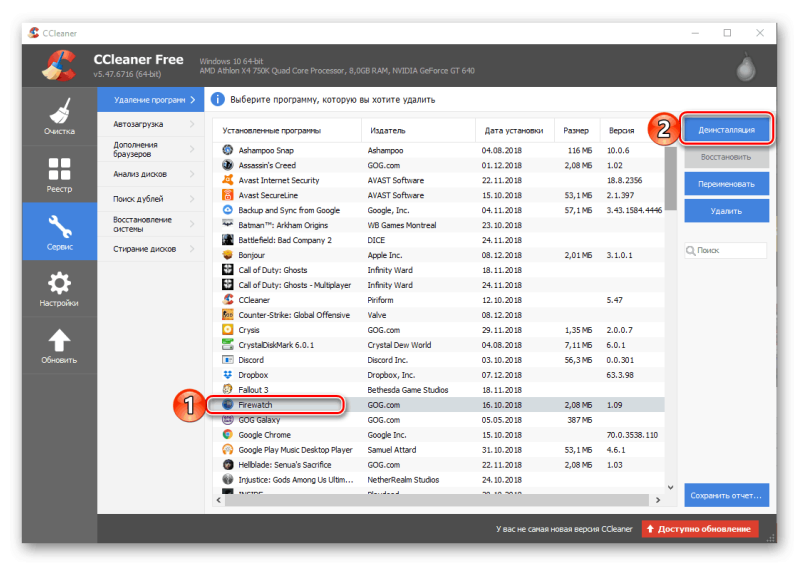Image resolution: width=800 pixels, height=566 pixels.
Task: Select the GOG Galaxy row
Action: pos(439,420)
